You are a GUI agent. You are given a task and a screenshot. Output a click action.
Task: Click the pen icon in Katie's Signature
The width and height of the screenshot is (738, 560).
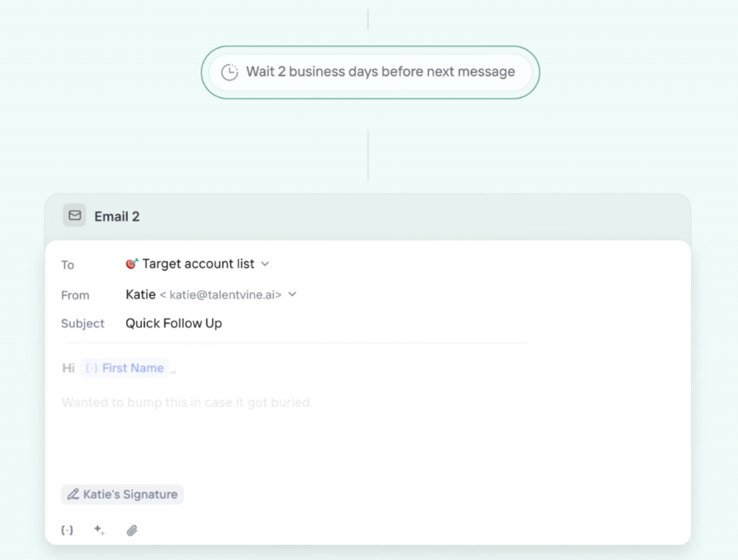pos(73,494)
